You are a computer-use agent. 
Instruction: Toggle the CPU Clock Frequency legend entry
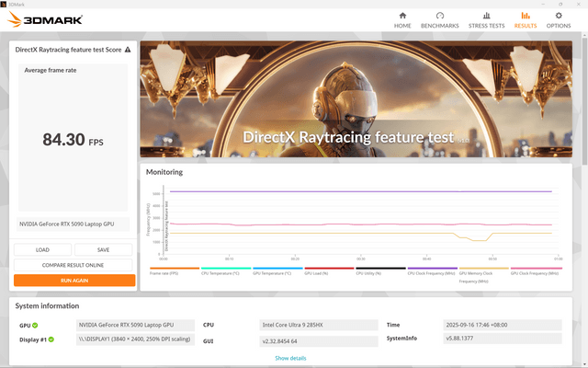pyautogui.click(x=432, y=270)
